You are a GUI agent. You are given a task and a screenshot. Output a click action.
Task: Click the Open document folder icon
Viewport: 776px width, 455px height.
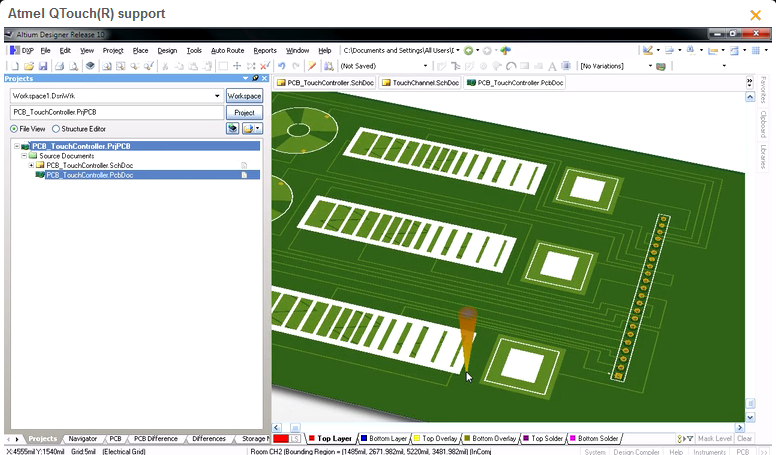pyautogui.click(x=29, y=66)
